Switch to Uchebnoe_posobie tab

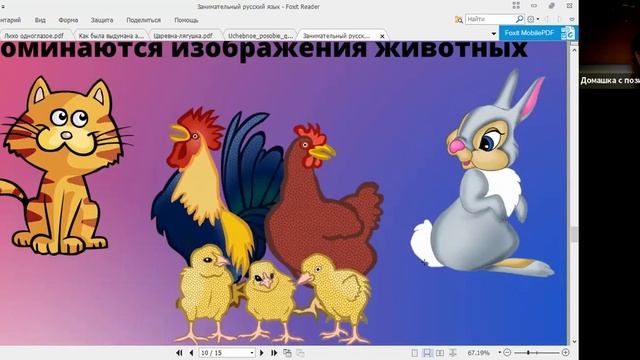click(x=260, y=36)
